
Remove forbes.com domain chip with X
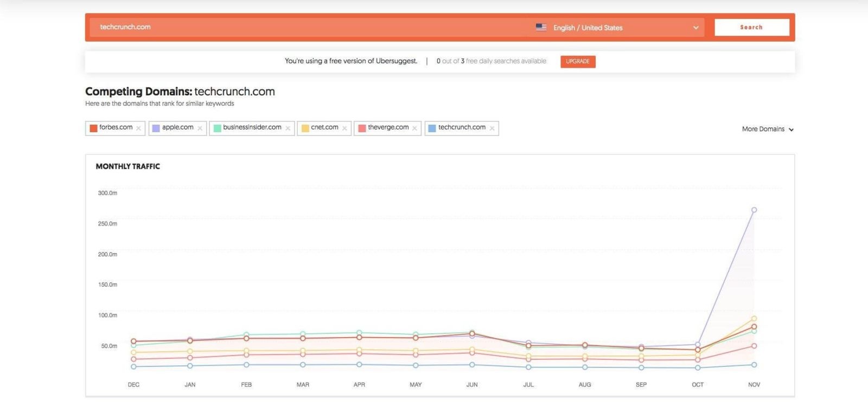click(x=139, y=128)
